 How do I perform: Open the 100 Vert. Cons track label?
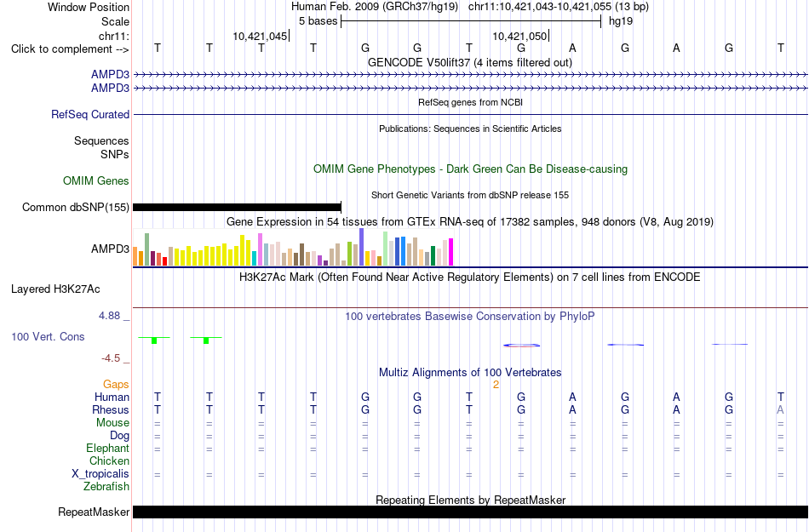pyautogui.click(x=48, y=336)
